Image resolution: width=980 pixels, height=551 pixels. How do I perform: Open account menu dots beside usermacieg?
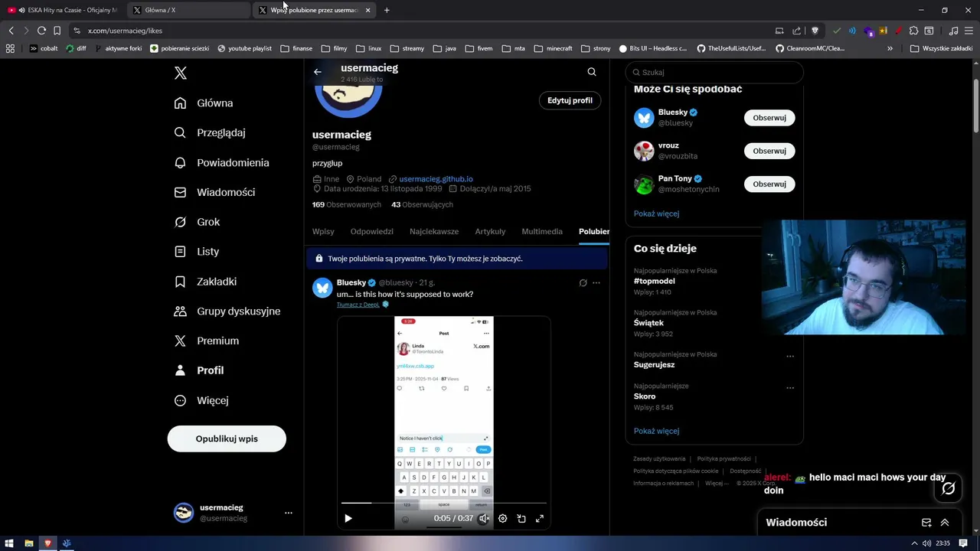click(289, 513)
